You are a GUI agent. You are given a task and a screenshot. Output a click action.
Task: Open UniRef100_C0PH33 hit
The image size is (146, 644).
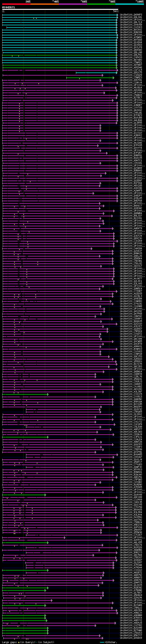[x=131, y=57]
